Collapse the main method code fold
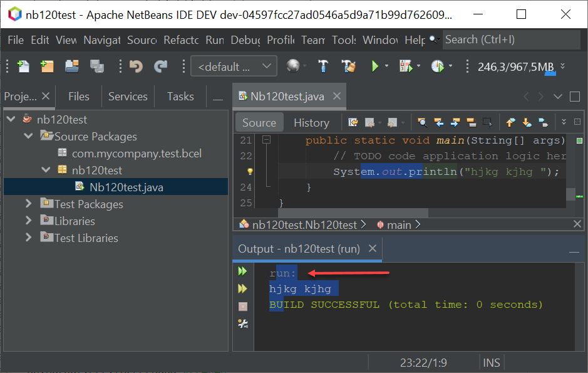Screen dimensions: 588x373 click(x=266, y=140)
